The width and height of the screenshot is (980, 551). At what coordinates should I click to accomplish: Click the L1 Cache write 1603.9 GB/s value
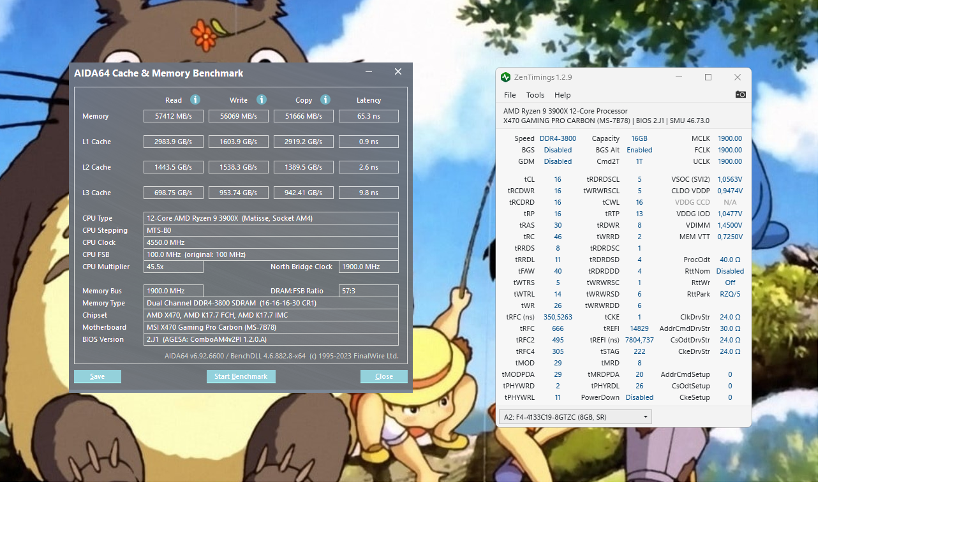[x=239, y=142]
